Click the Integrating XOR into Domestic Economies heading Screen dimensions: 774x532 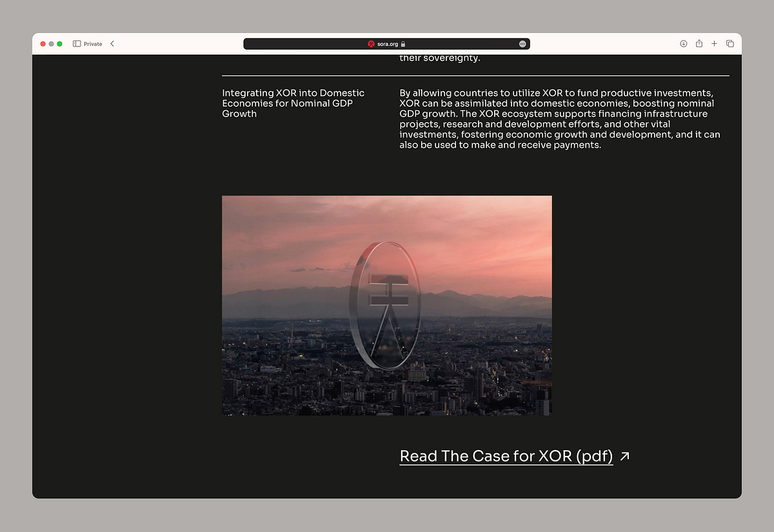tap(293, 103)
